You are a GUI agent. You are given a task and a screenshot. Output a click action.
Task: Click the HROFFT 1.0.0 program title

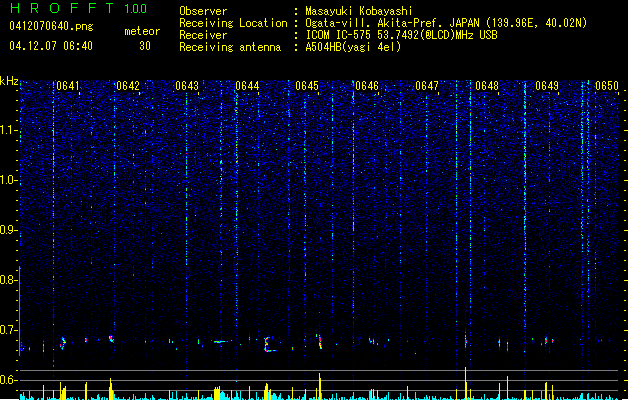[x=78, y=8]
